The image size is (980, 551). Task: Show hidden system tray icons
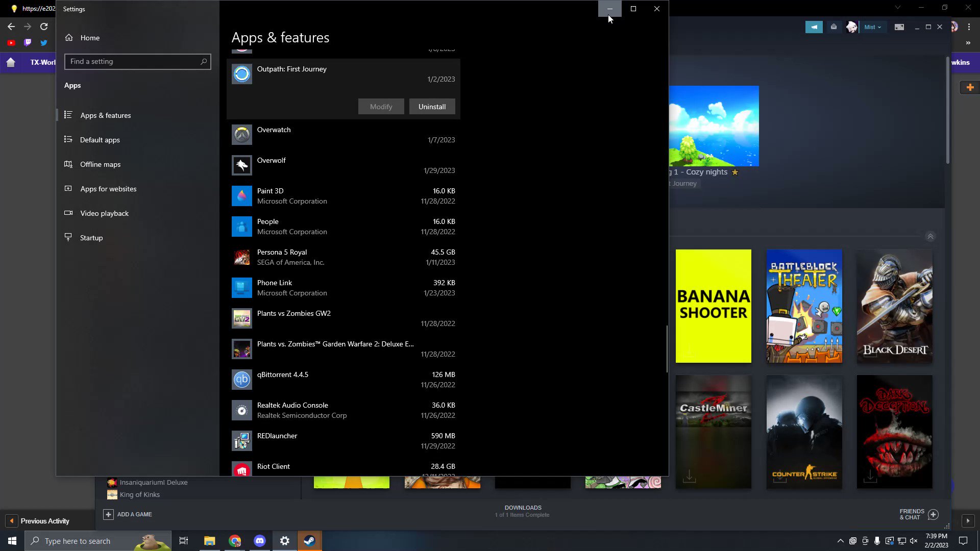tap(840, 541)
